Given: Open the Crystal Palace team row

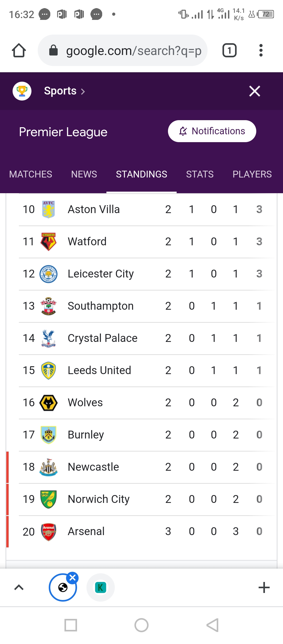Looking at the screenshot, I should [102, 338].
